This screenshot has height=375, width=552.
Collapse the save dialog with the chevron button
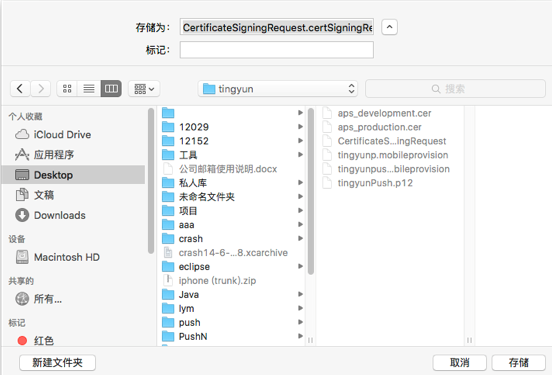389,27
